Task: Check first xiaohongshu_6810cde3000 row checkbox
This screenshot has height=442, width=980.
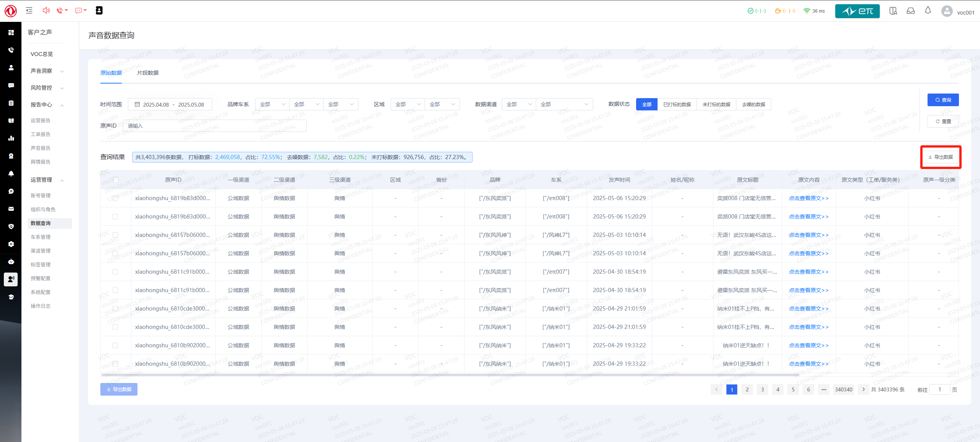Action: click(x=115, y=309)
